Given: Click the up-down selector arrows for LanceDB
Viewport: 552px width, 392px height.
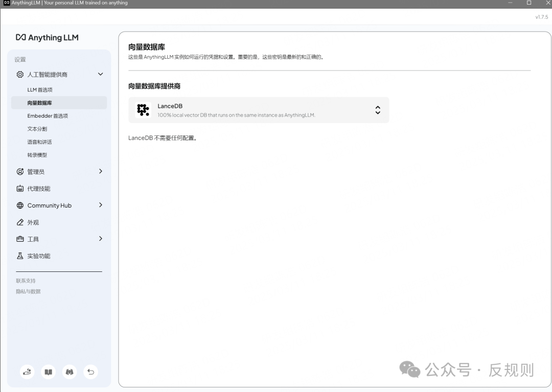Looking at the screenshot, I should pyautogui.click(x=378, y=110).
